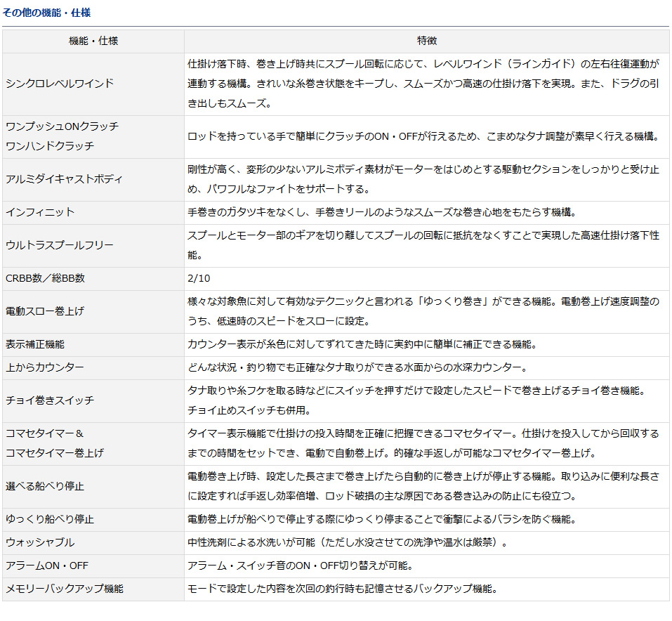Screen dimensions: 672x621
Task: Select the 選べる船べり停止 feature name
Action: [45, 486]
